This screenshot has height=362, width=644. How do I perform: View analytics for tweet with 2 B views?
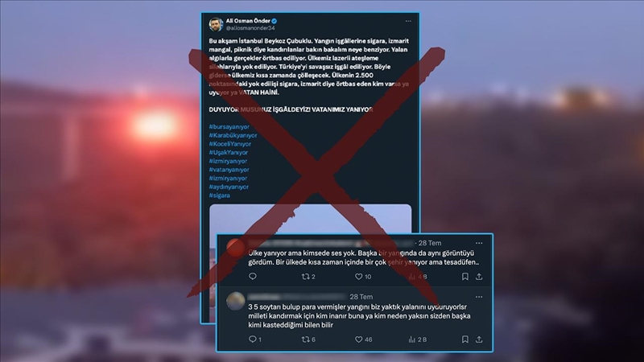[x=417, y=339]
